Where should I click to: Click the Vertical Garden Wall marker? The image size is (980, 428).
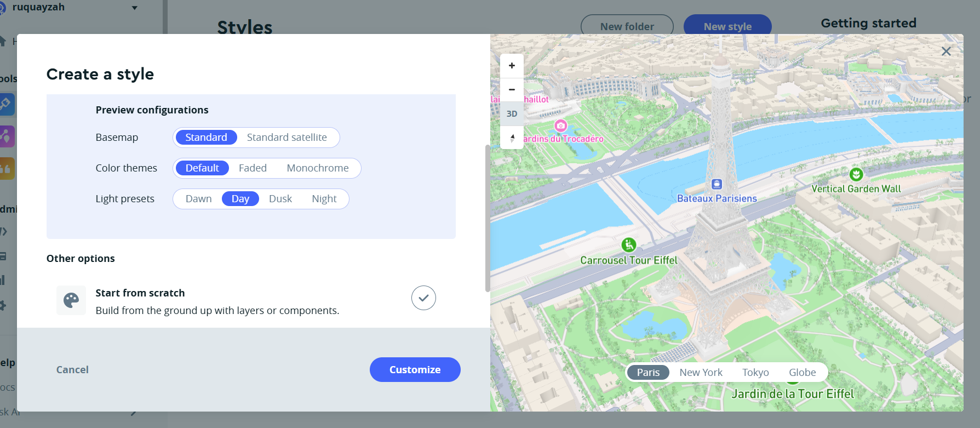point(856,174)
